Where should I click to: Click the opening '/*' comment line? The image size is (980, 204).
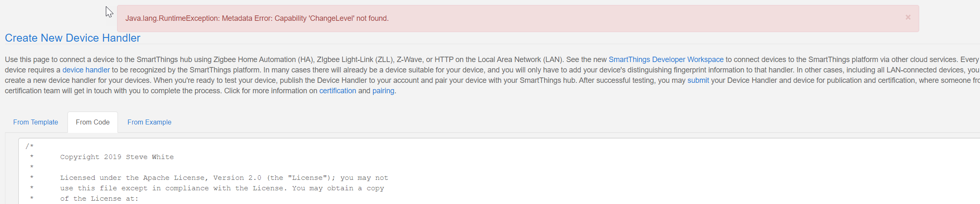30,147
